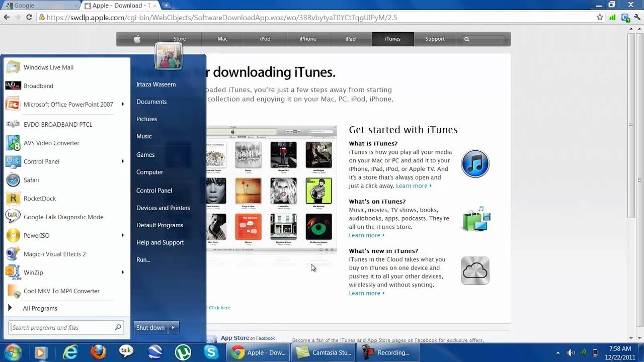Open Documents from Start menu
This screenshot has width=644, height=362.
point(151,102)
